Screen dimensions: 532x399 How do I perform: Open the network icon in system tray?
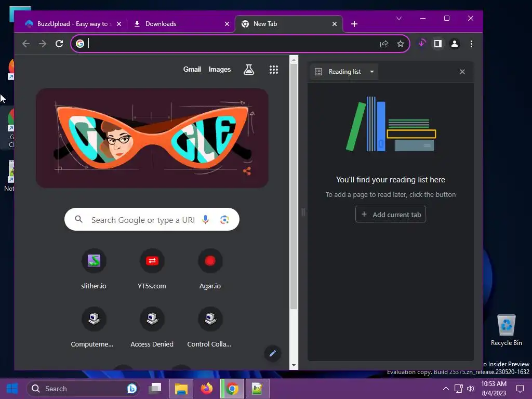coord(459,389)
